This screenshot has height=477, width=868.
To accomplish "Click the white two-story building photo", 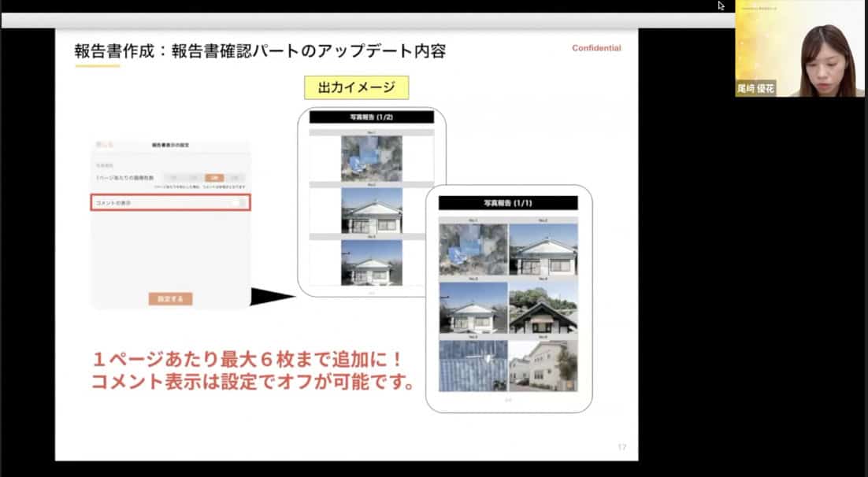I will [543, 364].
